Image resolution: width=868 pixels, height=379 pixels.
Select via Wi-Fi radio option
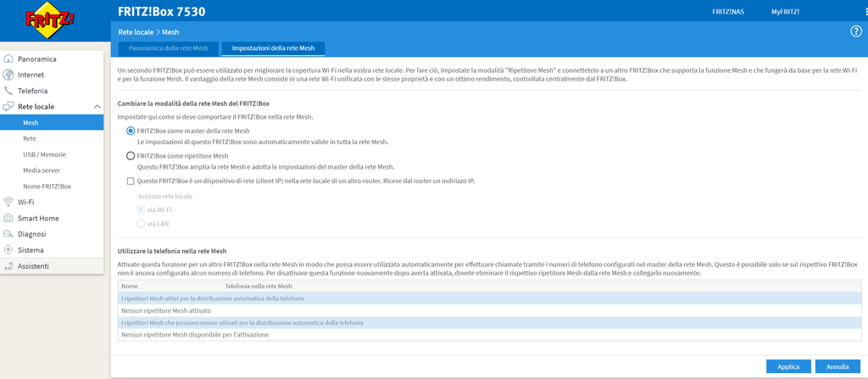pos(140,210)
